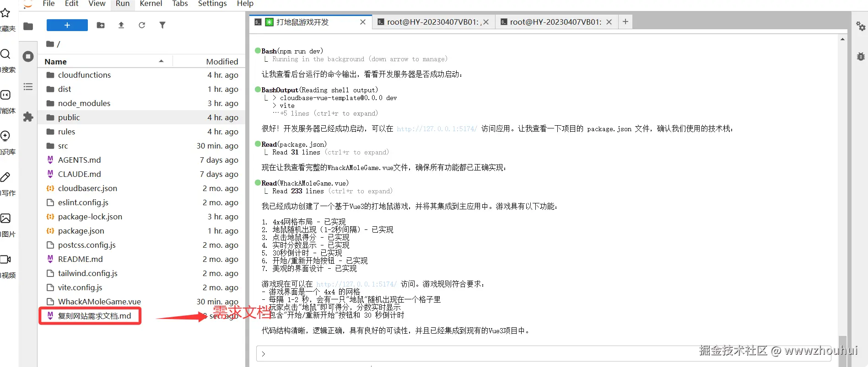Select 复刻网站需求文档.md file
This screenshot has width=868, height=367.
coord(142,316)
